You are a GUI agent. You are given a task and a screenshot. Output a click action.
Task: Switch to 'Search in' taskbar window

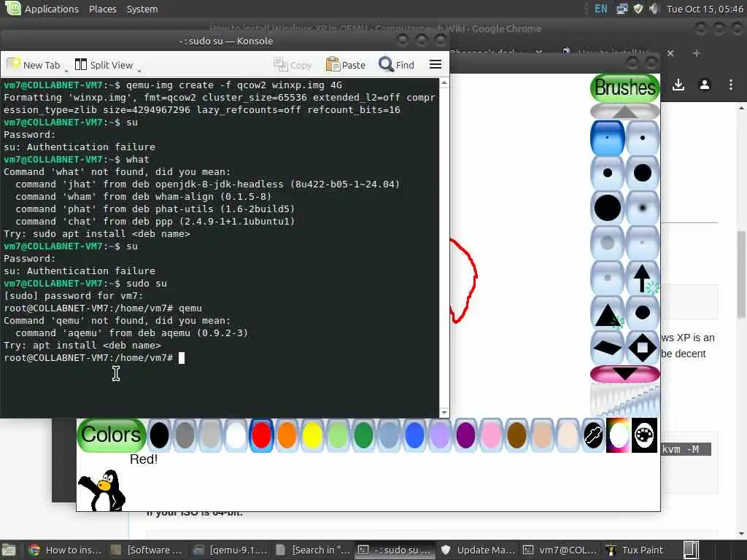313,550
